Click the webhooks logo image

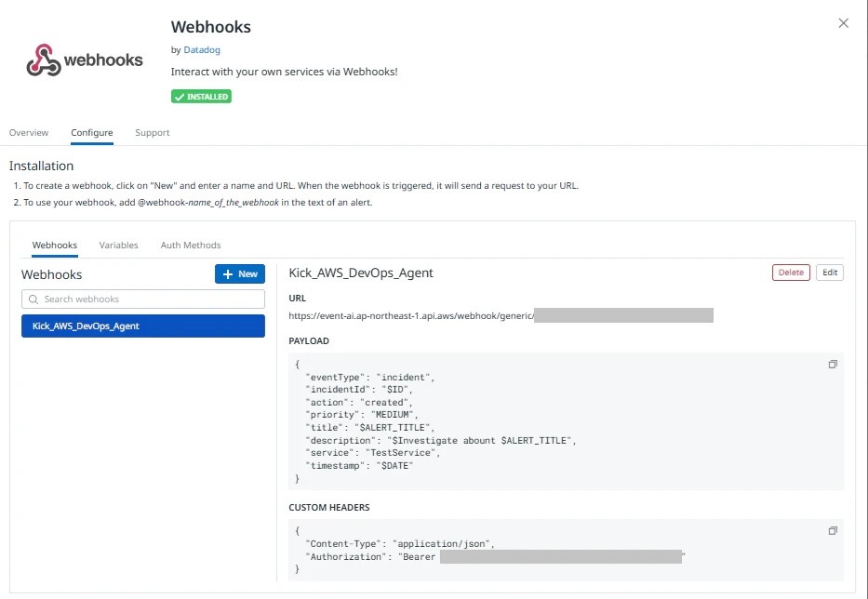(85, 60)
